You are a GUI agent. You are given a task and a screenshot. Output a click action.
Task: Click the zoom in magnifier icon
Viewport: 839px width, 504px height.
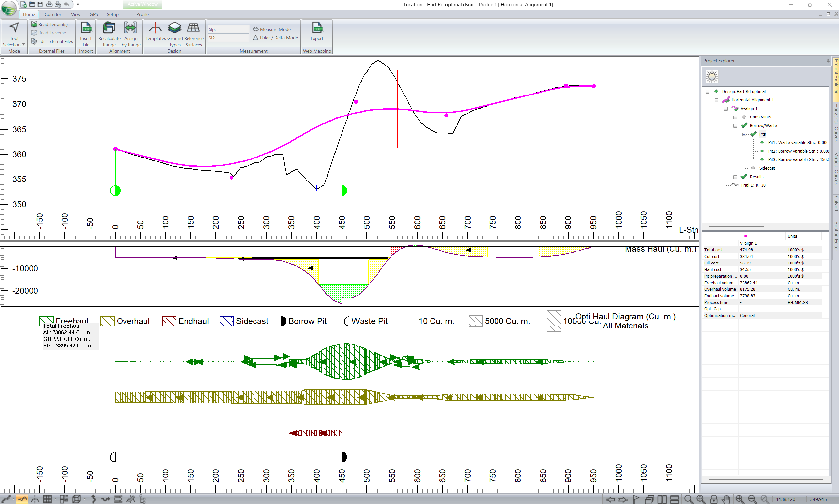click(740, 499)
